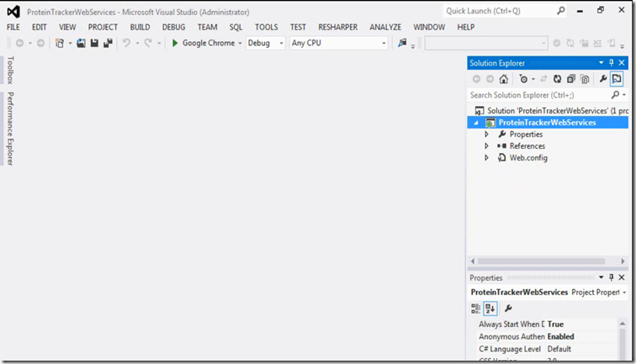Click the Solution Explorer forward arrow
Viewport: 636px width, 364px height.
(490, 79)
